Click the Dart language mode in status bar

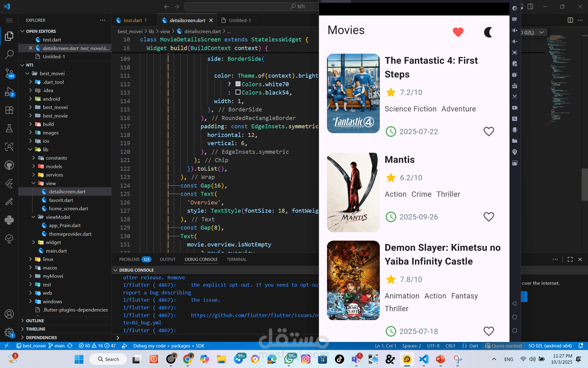(x=473, y=346)
